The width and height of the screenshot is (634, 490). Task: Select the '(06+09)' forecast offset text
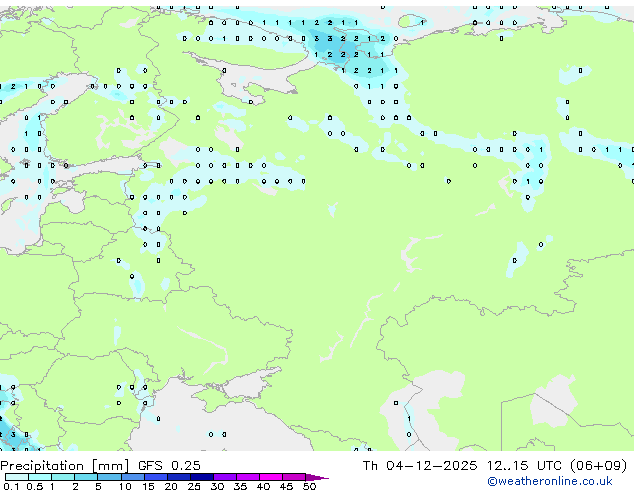[598, 466]
